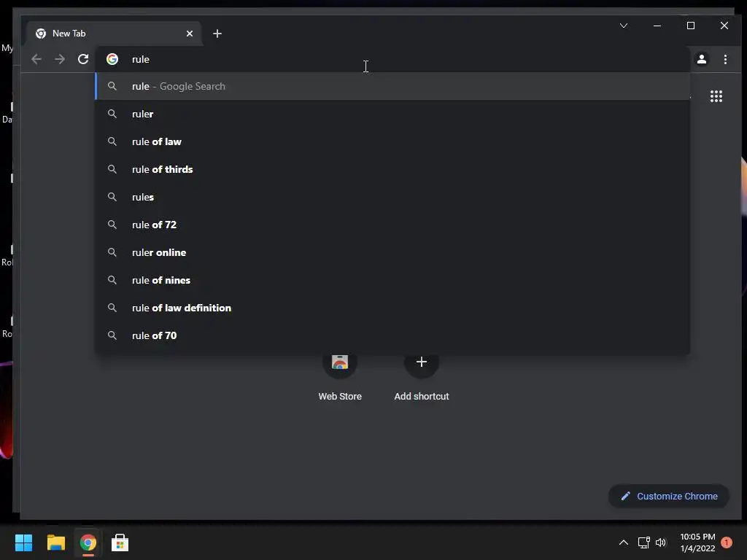Open the clock showing 10:05 PM
747x560 pixels.
pyautogui.click(x=697, y=542)
